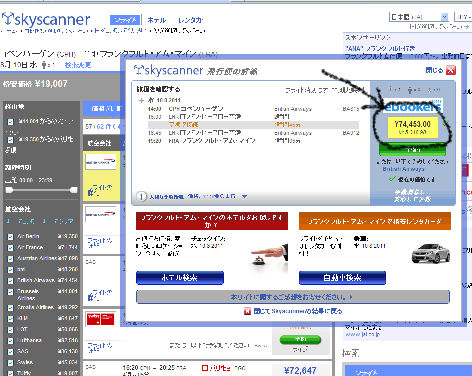
Task: Uncheck the bmi airline checkbox
Action: click(10, 270)
